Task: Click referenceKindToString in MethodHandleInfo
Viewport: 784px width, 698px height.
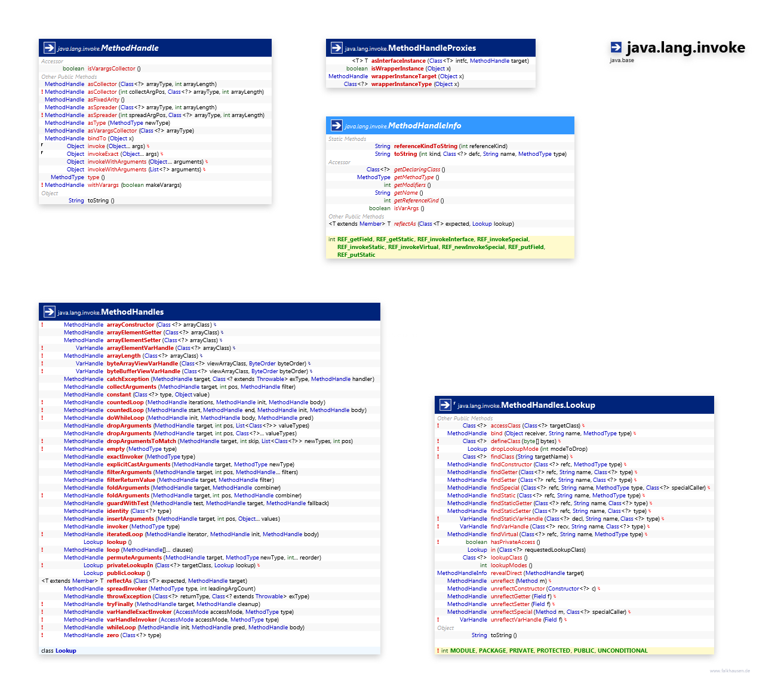Action: pyautogui.click(x=426, y=146)
